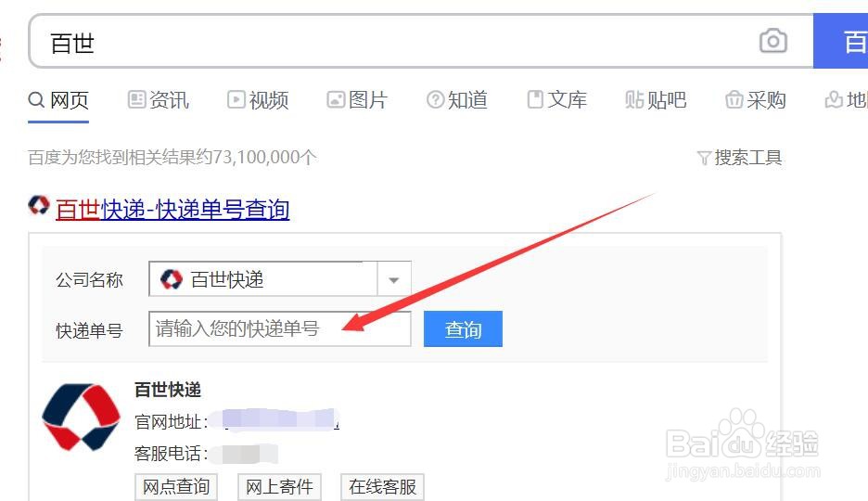The width and height of the screenshot is (868, 501).
Task: Click the 快递单号 label
Action: pyautogui.click(x=89, y=330)
